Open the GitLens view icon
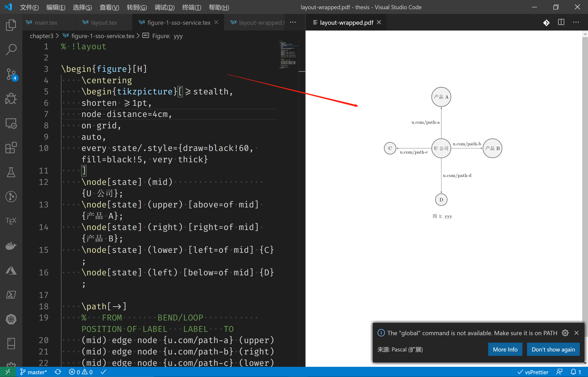Viewport: 588px width, 377px height. (11, 197)
